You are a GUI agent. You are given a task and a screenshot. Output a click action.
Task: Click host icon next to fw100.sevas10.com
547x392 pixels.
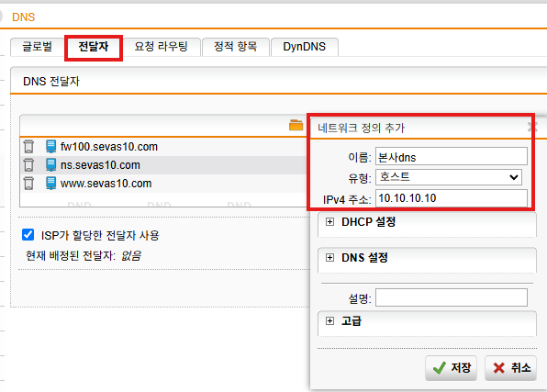(50, 147)
